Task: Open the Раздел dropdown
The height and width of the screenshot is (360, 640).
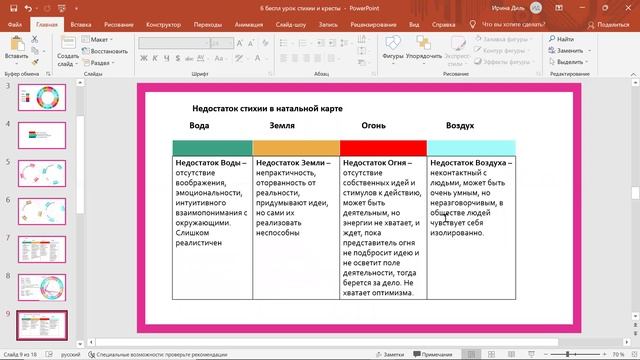Action: 99,63
